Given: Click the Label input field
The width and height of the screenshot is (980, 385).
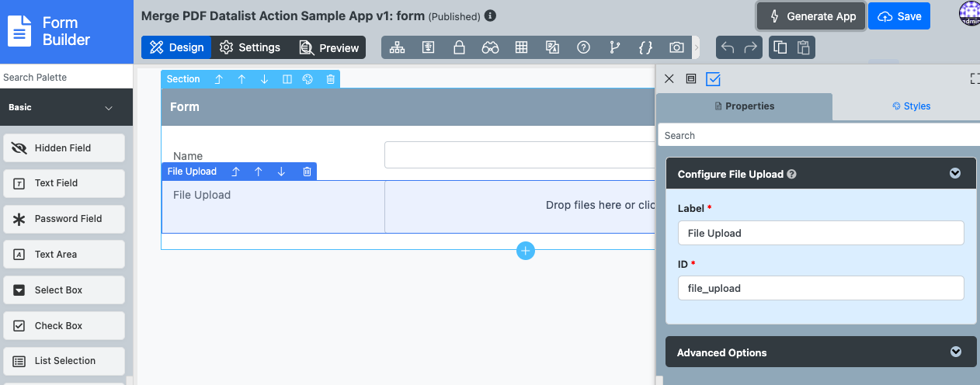Looking at the screenshot, I should [821, 233].
